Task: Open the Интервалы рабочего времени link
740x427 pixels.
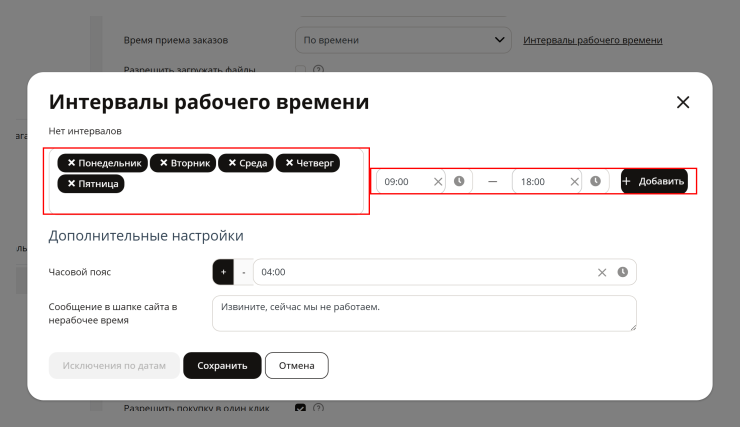Action: [593, 40]
